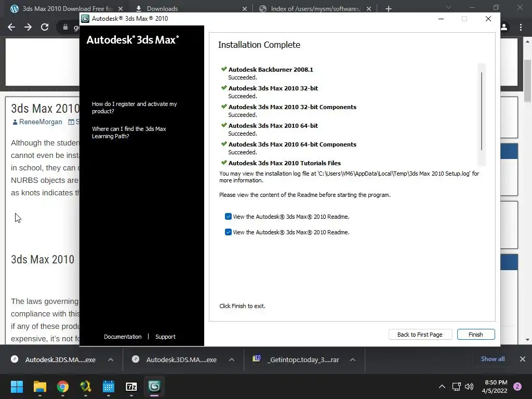Screen dimensions: 532x399
Task: Click scroll-up arrow of Chrome page
Action: (x=527, y=42)
